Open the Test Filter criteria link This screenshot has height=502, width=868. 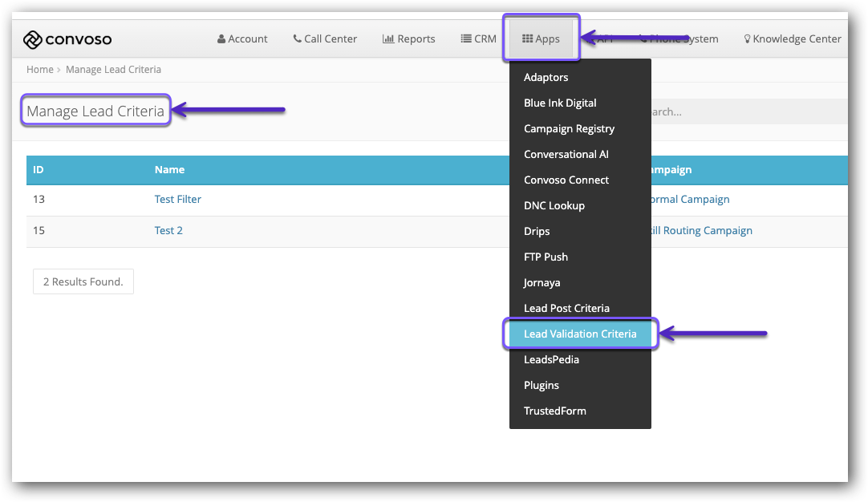coord(178,199)
